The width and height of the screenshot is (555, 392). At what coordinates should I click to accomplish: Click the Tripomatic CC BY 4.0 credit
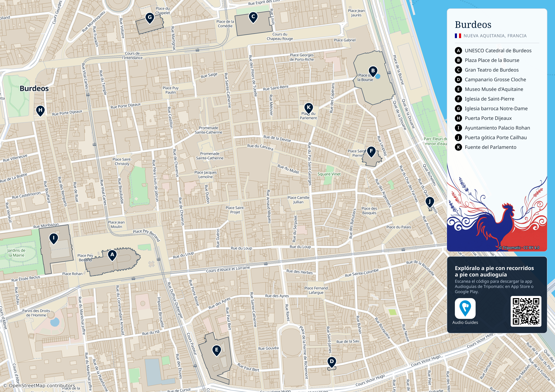point(519,248)
